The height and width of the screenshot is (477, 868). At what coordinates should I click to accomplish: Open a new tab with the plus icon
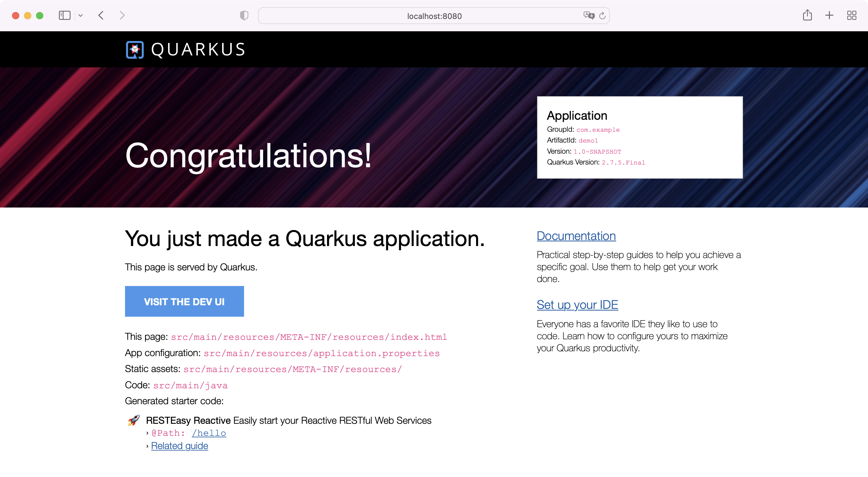pyautogui.click(x=830, y=16)
